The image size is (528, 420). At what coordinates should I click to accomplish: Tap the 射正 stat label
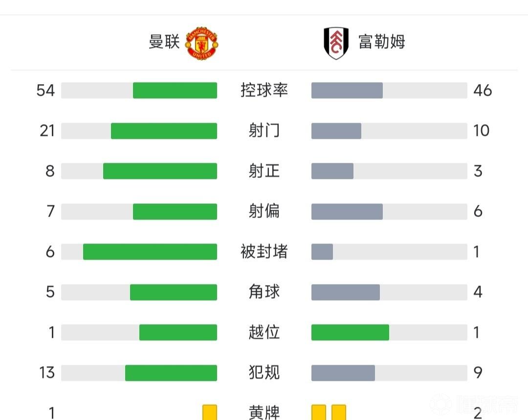tap(264, 171)
